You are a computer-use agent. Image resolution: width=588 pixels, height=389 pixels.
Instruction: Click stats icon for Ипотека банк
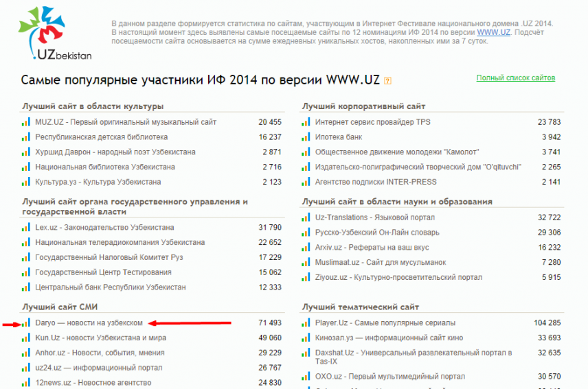[x=306, y=137]
